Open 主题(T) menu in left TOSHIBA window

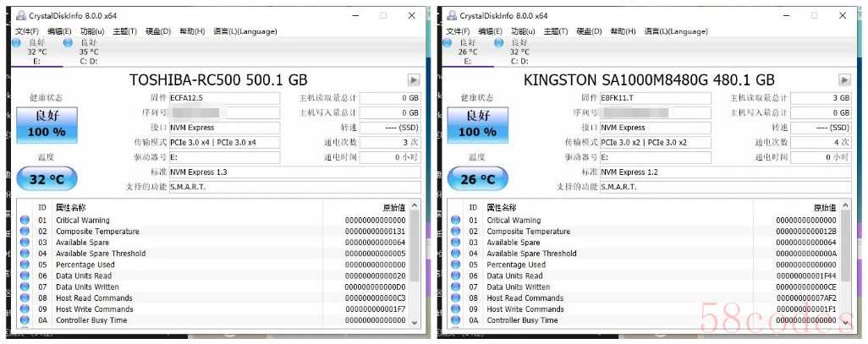[x=124, y=31]
